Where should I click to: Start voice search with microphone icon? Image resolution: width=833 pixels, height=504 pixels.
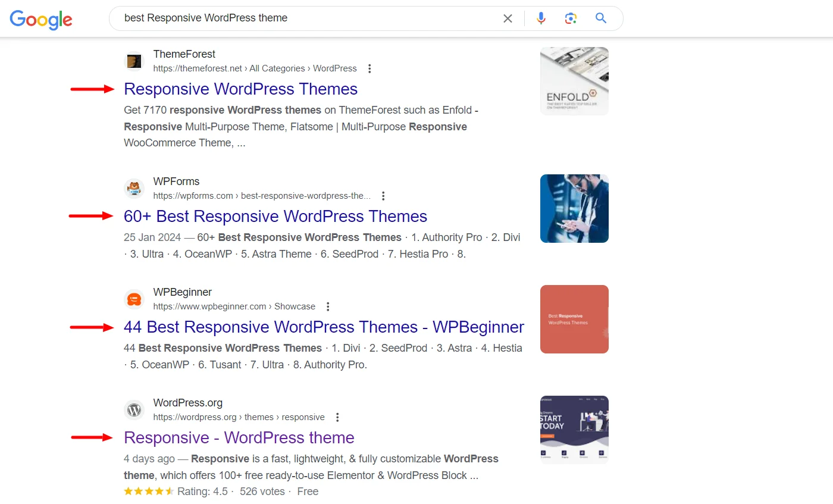click(x=541, y=18)
